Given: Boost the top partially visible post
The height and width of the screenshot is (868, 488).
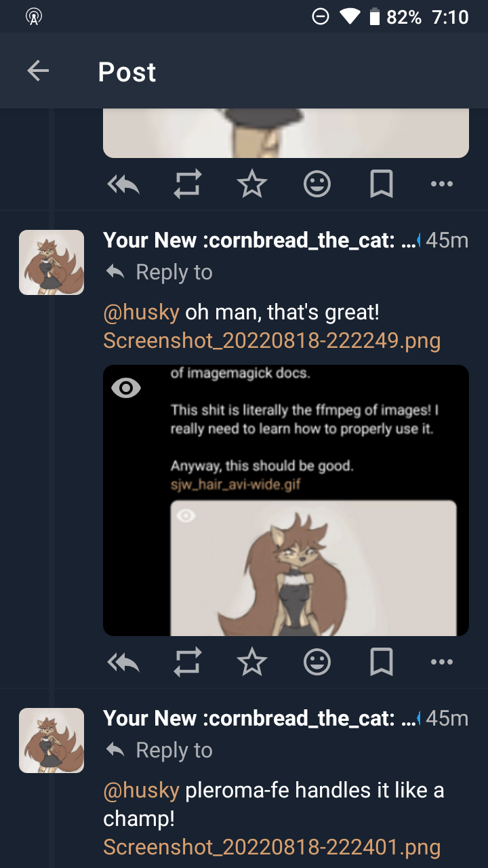Looking at the screenshot, I should coord(188,184).
